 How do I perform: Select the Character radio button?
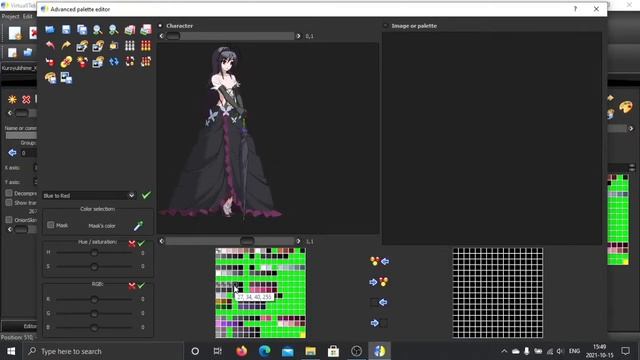pos(160,26)
